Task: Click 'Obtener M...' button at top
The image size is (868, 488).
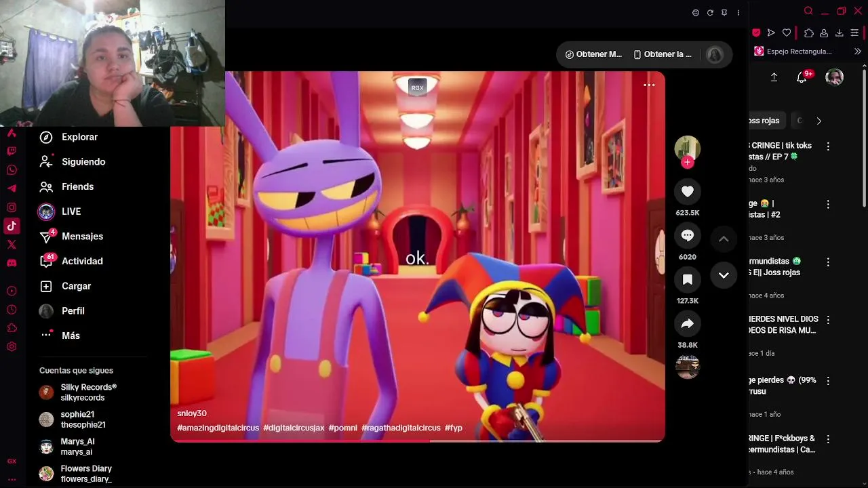Action: tap(593, 54)
